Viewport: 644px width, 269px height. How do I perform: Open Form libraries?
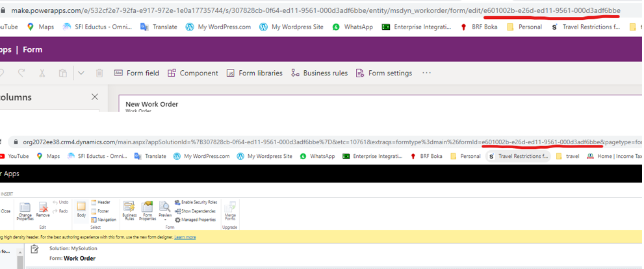point(254,73)
